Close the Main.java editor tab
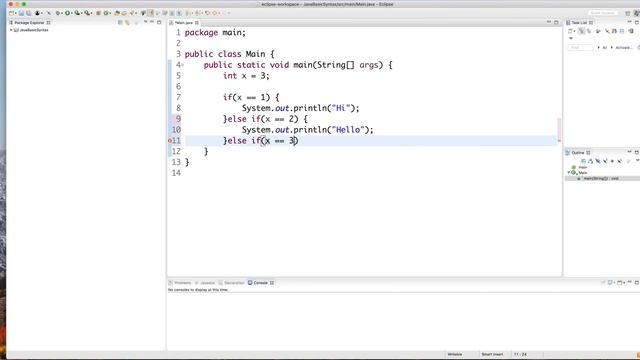This screenshot has width=640, height=360. click(x=197, y=22)
